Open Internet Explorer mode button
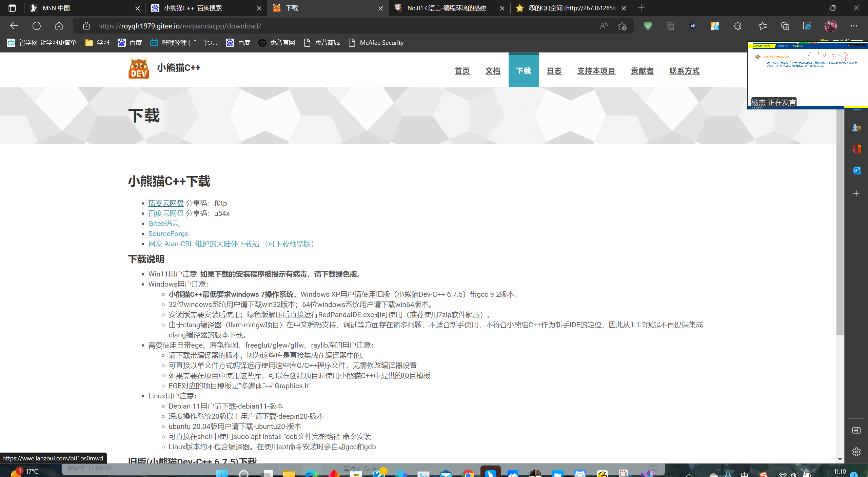Viewport: 868px width, 477px height. click(807, 26)
